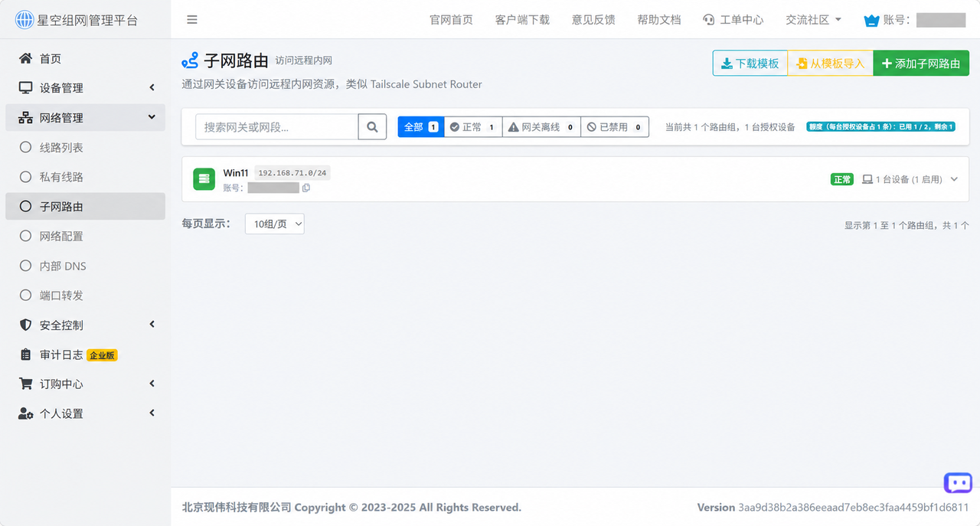Open the 帮助文档 link

pos(659,20)
